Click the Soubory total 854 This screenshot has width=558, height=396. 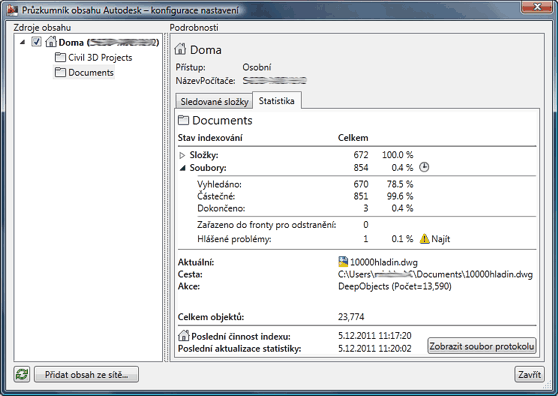(x=360, y=168)
